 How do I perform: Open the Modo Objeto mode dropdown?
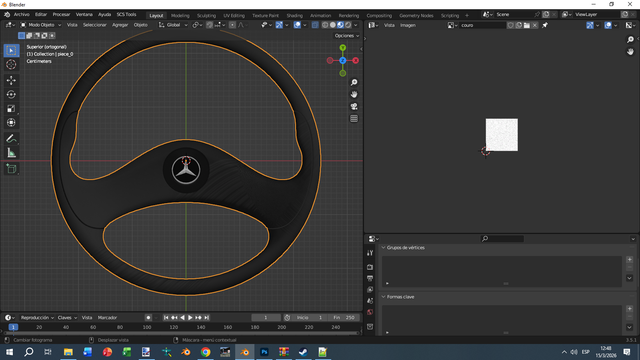(41, 25)
